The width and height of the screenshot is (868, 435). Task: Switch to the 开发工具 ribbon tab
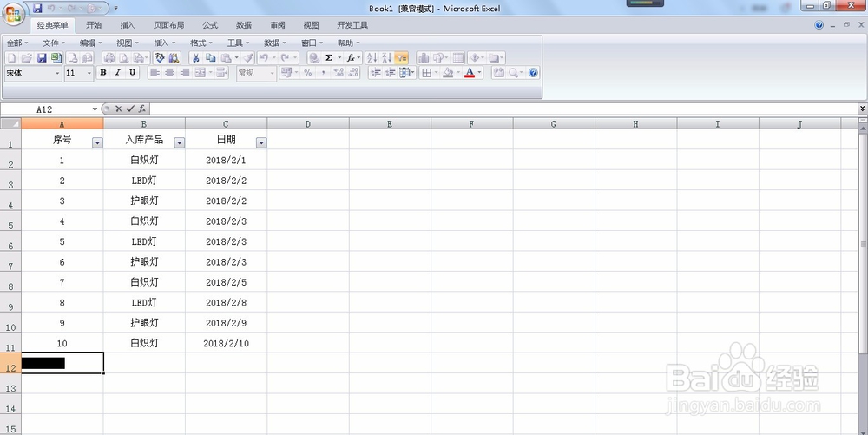(x=352, y=25)
